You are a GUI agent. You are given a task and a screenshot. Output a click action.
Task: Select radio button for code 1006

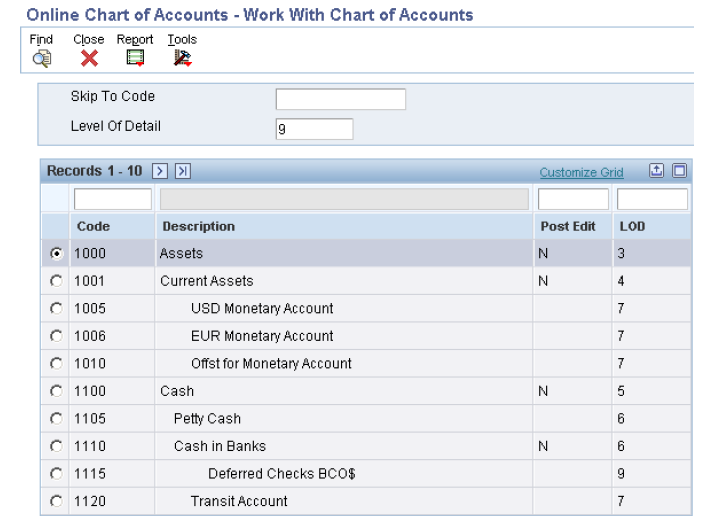[56, 336]
